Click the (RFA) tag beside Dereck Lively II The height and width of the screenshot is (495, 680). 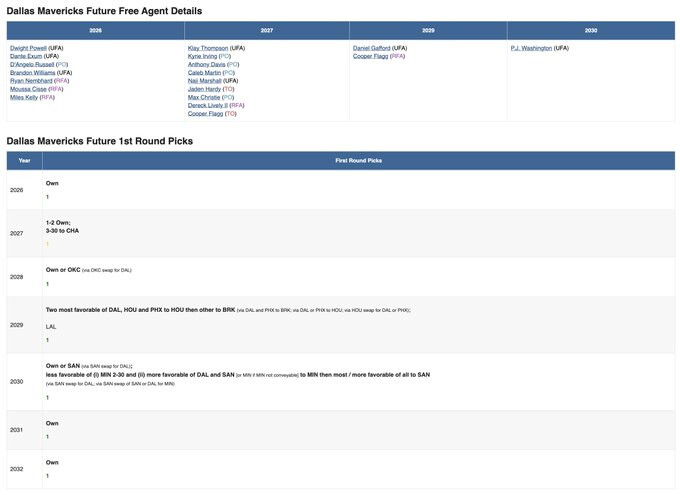point(237,106)
